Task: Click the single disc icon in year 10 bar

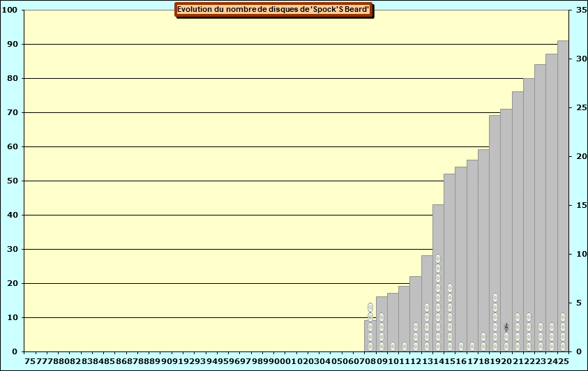Action: point(393,347)
